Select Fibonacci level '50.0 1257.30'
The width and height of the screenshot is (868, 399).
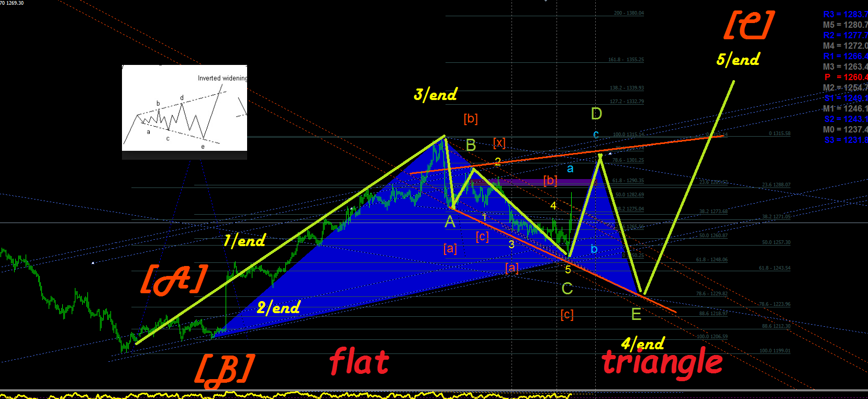pos(776,242)
